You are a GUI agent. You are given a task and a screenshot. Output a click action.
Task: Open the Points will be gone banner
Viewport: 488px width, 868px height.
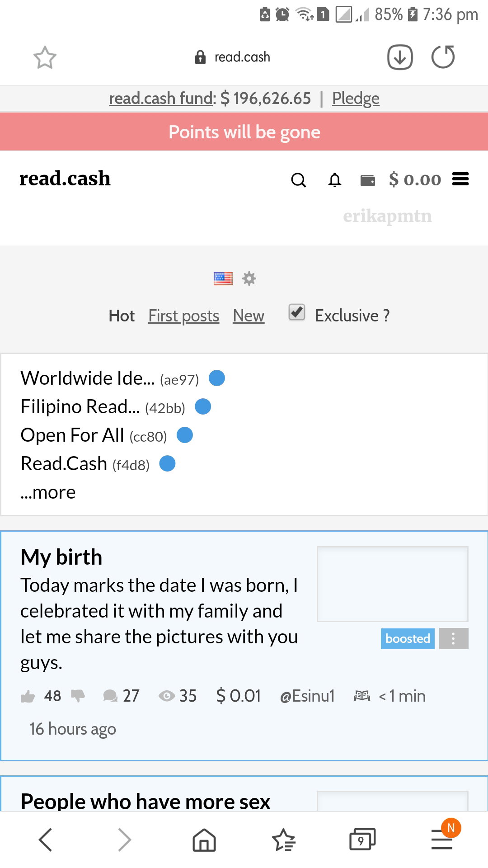[244, 132]
